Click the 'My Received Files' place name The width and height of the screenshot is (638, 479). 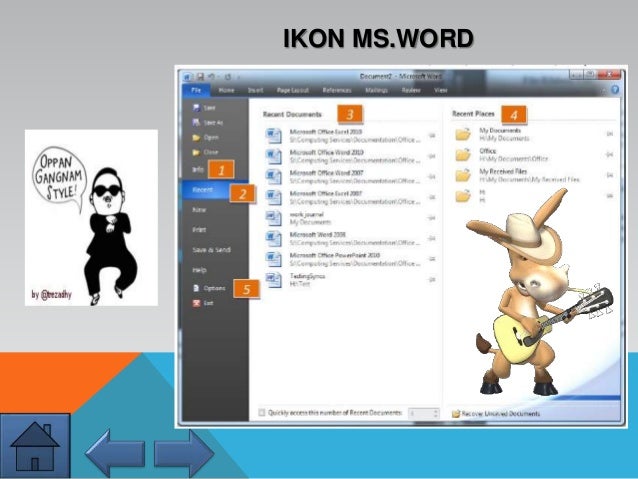503,171
